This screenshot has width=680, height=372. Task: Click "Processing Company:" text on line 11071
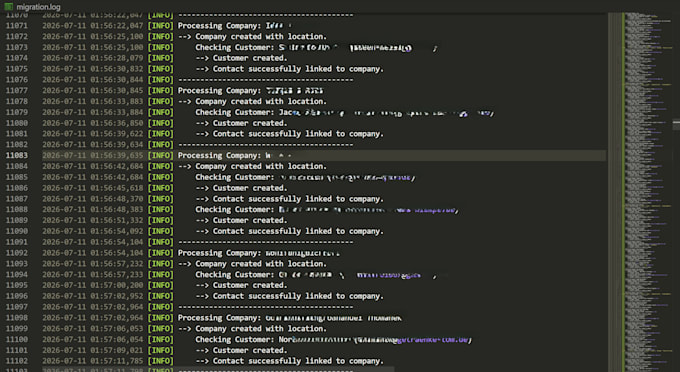click(219, 26)
